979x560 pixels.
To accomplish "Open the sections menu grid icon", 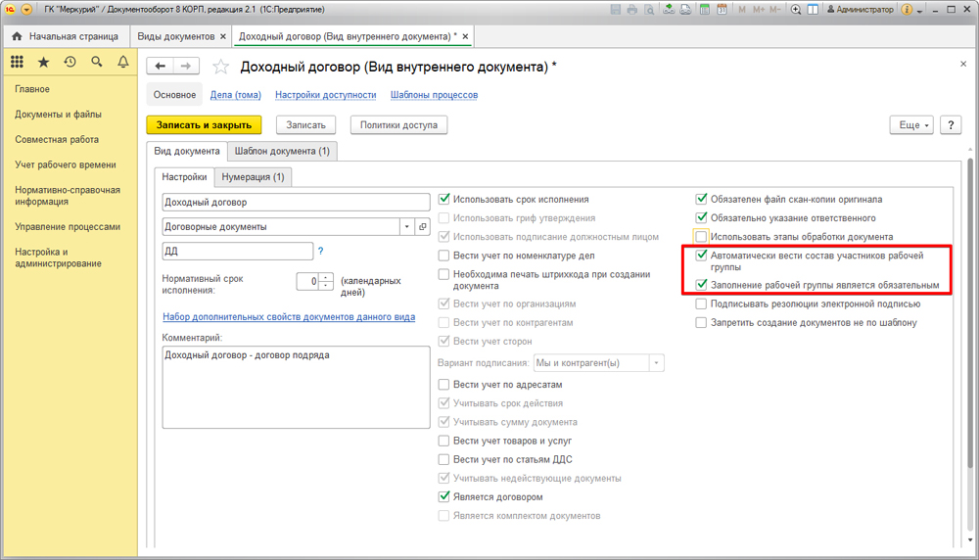I will [x=17, y=62].
